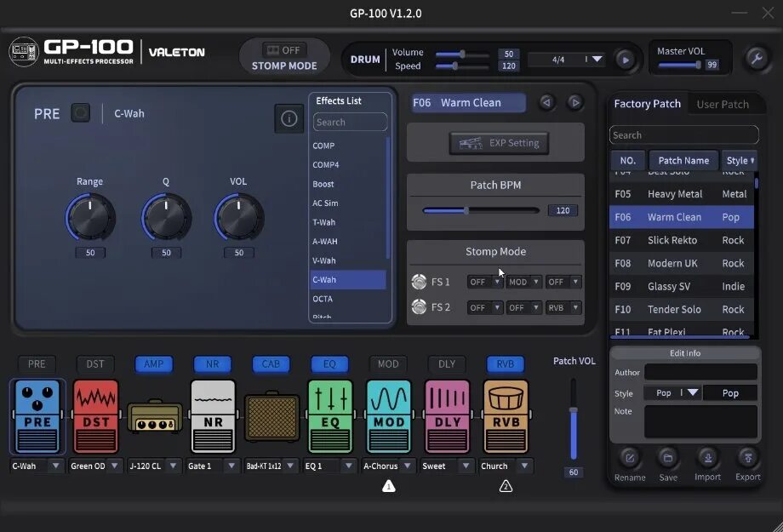Adjust the Patch VOL vertical slider
The image size is (783, 532).
coord(574,419)
